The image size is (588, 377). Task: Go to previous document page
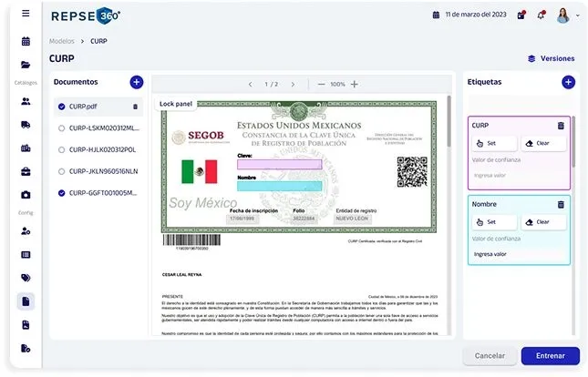click(x=250, y=85)
